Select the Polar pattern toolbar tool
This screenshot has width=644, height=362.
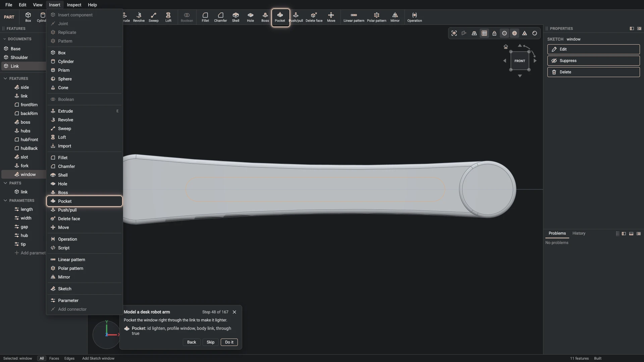[x=376, y=17]
